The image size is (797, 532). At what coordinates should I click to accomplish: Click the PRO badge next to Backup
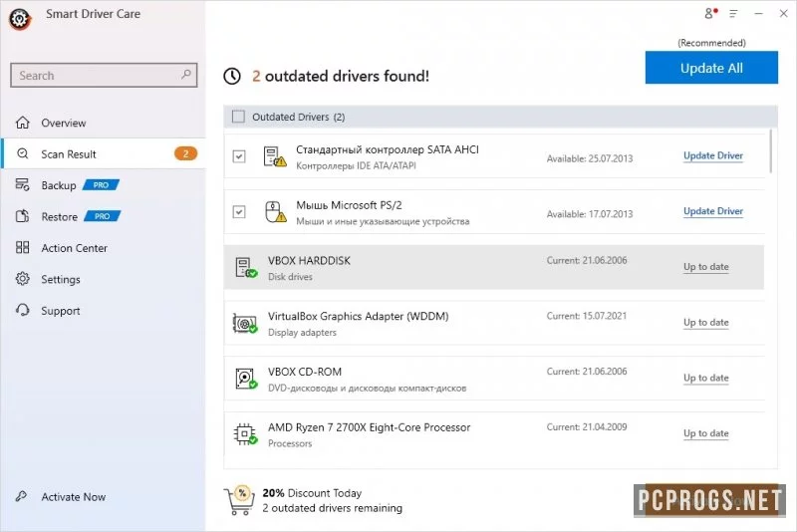tap(101, 185)
